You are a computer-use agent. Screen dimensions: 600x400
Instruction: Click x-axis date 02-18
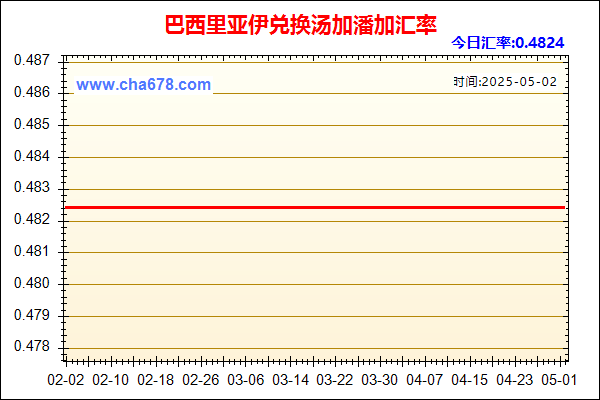[x=156, y=380]
